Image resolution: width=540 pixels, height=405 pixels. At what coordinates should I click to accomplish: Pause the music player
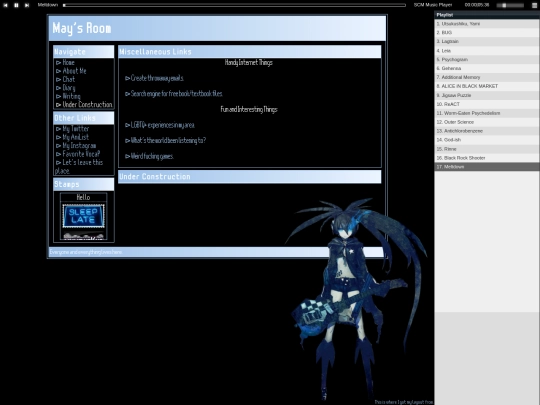point(16,5)
